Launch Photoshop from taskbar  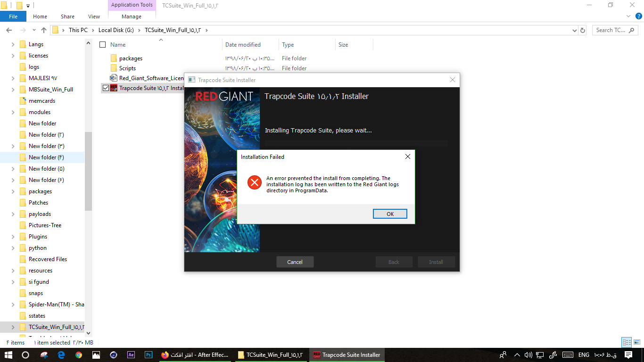(149, 355)
